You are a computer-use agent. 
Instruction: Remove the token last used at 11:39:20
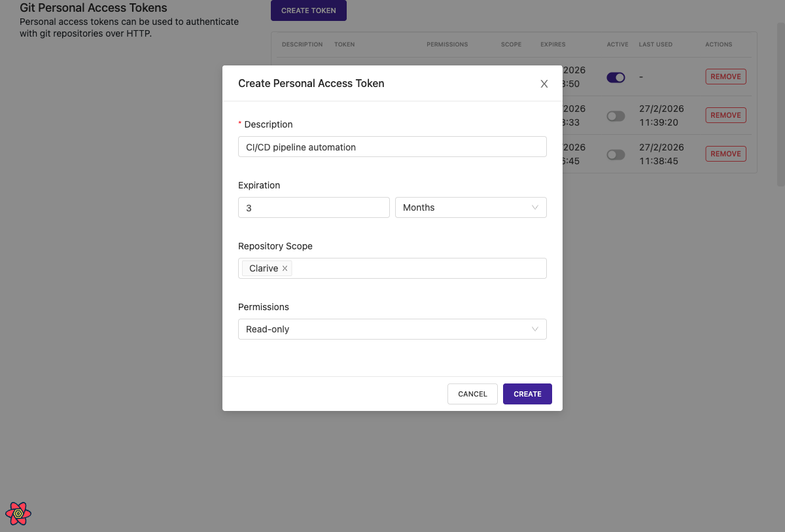point(725,115)
